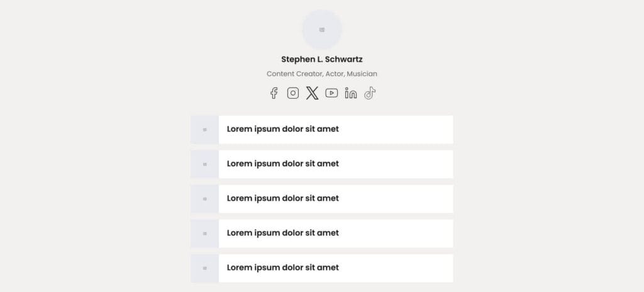Image resolution: width=644 pixels, height=292 pixels.
Task: Open the Instagram social icon
Action: (x=293, y=93)
